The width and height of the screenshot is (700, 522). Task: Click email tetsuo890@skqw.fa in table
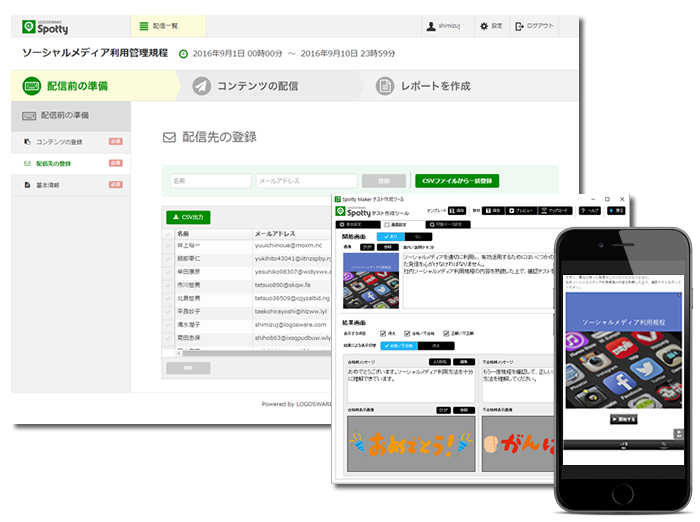coord(282,285)
